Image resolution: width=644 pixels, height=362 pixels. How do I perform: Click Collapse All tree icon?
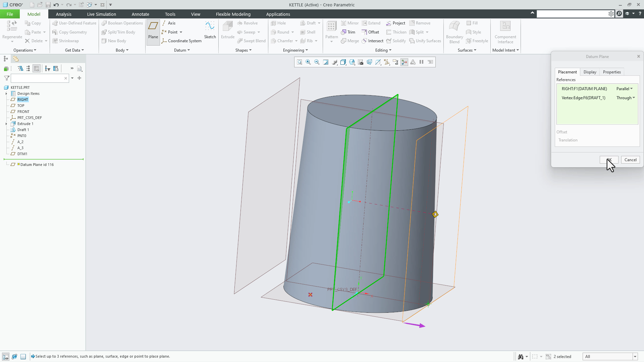pyautogui.click(x=28, y=68)
